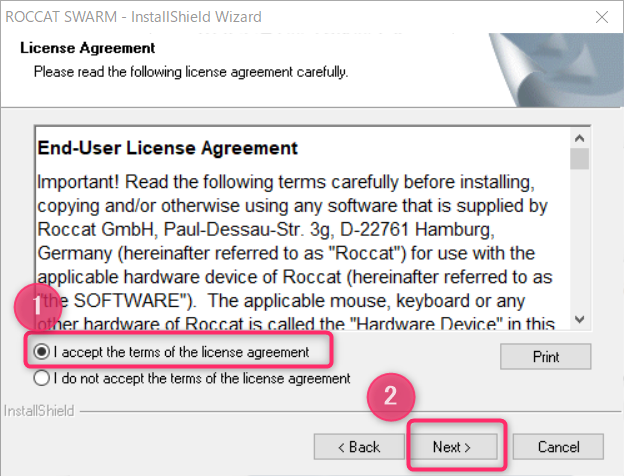Click the license text scrollbar thumb
624x476 pixels.
click(x=579, y=158)
